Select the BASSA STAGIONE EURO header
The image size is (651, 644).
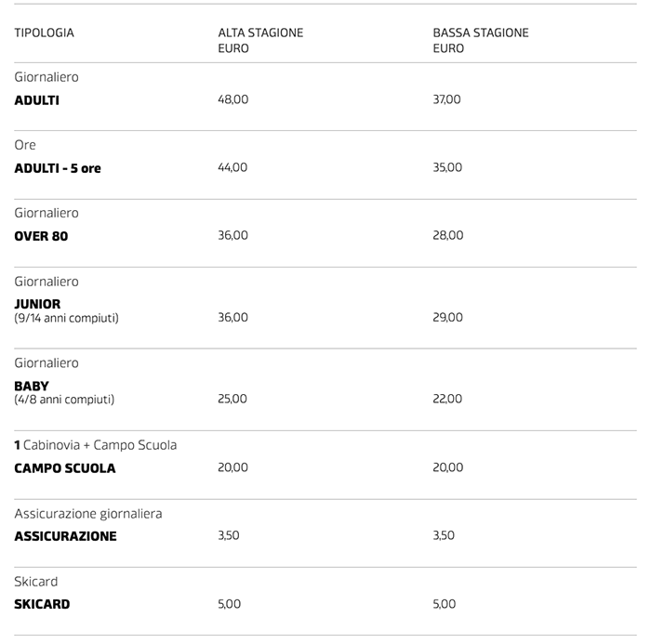pos(480,40)
